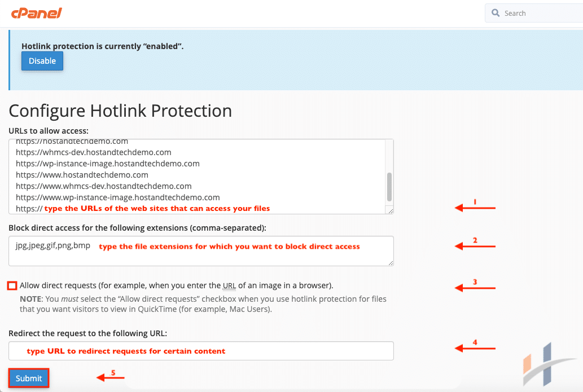
Task: Click inside the Search field
Action: pyautogui.click(x=536, y=12)
